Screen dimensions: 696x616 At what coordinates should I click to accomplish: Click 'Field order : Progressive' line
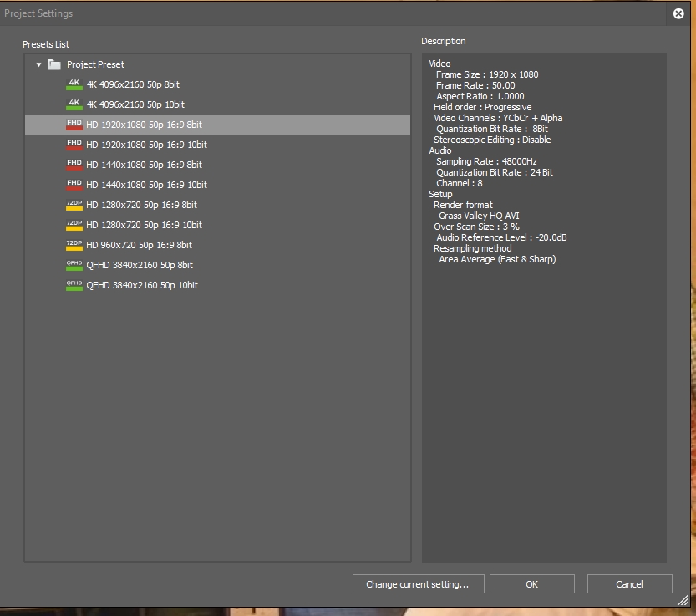[x=482, y=107]
